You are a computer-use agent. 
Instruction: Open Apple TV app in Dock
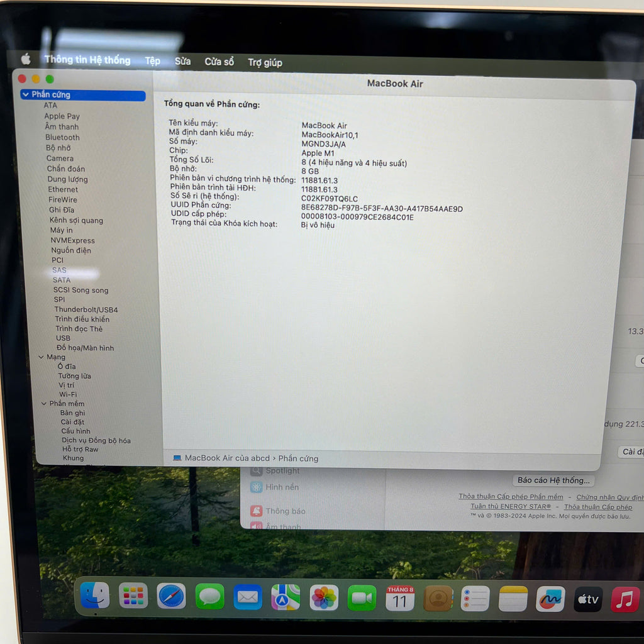[x=588, y=599]
